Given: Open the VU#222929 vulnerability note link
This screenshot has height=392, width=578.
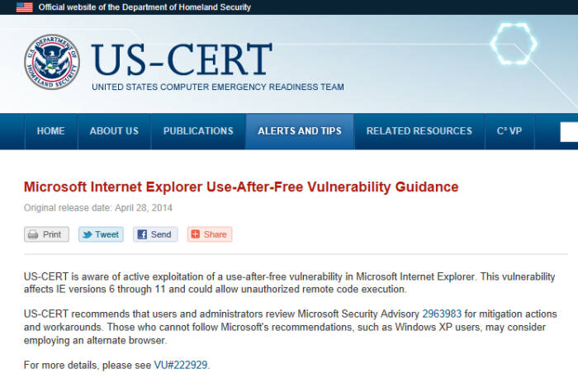Looking at the screenshot, I should pos(181,365).
